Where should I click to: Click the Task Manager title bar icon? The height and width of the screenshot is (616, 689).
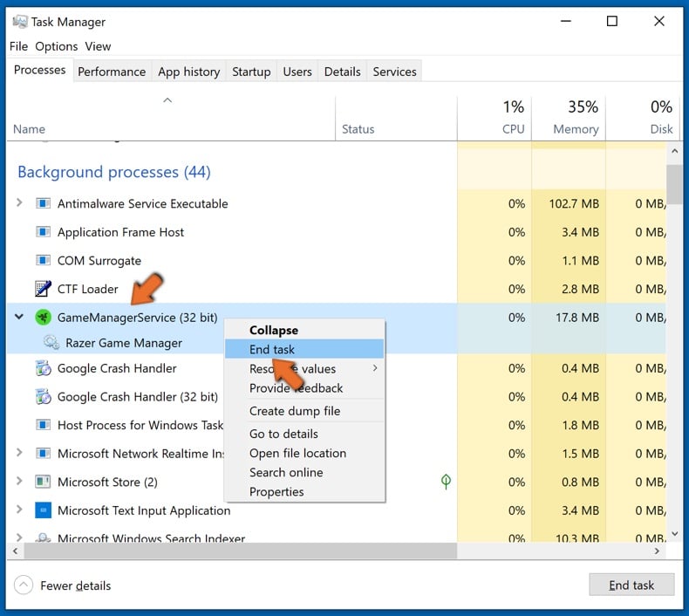coord(20,21)
